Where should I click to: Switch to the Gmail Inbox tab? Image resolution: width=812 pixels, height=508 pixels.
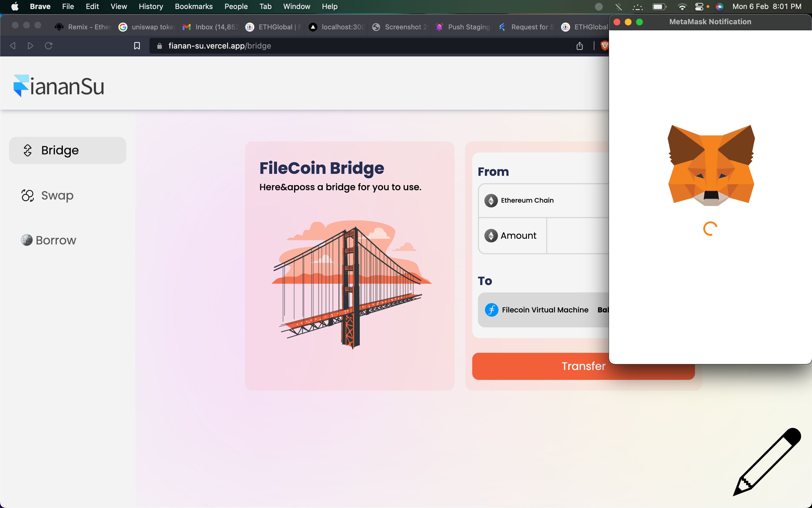click(x=211, y=27)
